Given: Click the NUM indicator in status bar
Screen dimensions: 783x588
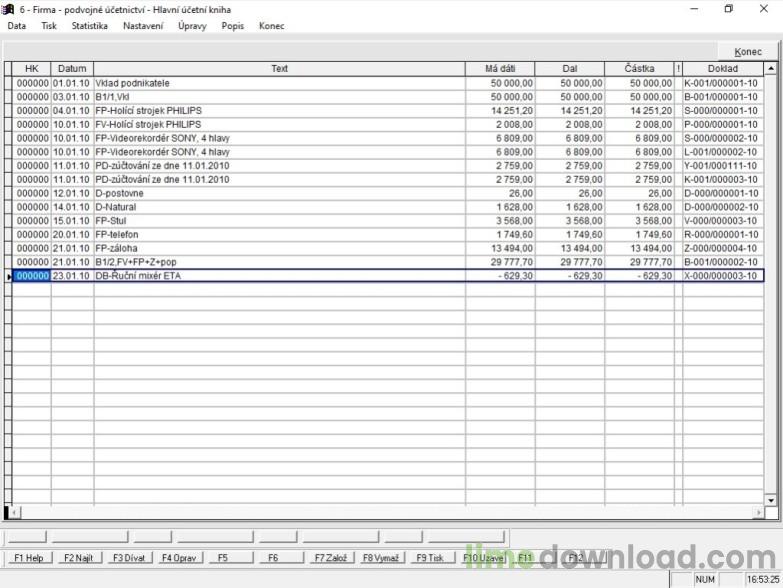Looking at the screenshot, I should point(705,580).
